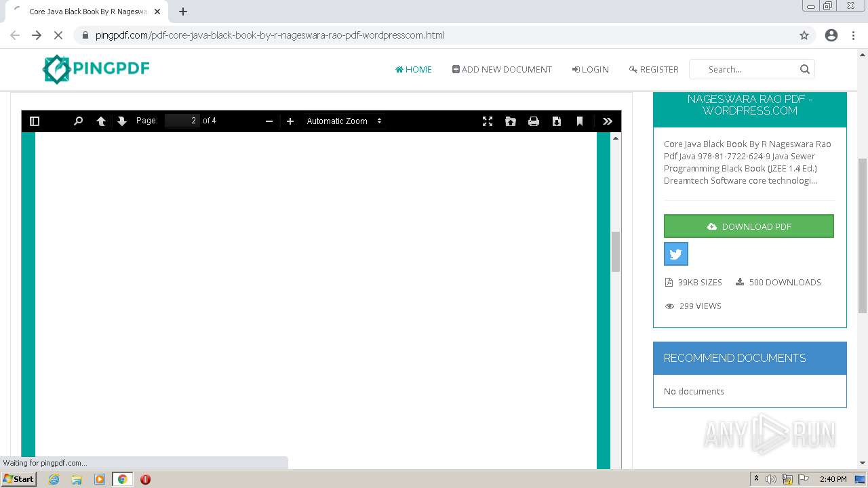Expand the PDF viewer tools menu
The height and width of the screenshot is (488, 868).
[x=608, y=121]
